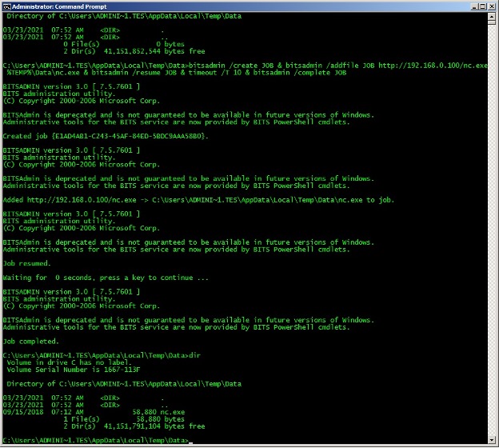The width and height of the screenshot is (499, 448).
Task: Click 'Waiting for 0 seconds' line
Action: (x=106, y=278)
